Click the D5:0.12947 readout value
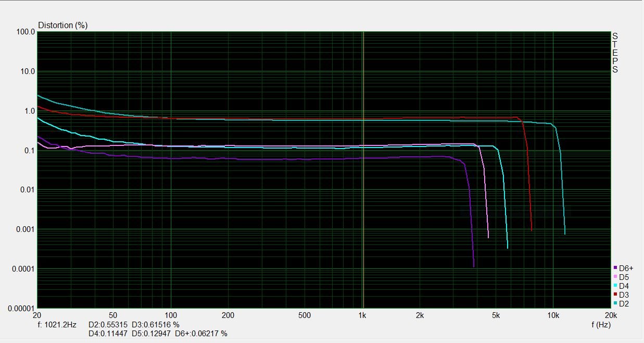This screenshot has height=343, width=644. 150,333
